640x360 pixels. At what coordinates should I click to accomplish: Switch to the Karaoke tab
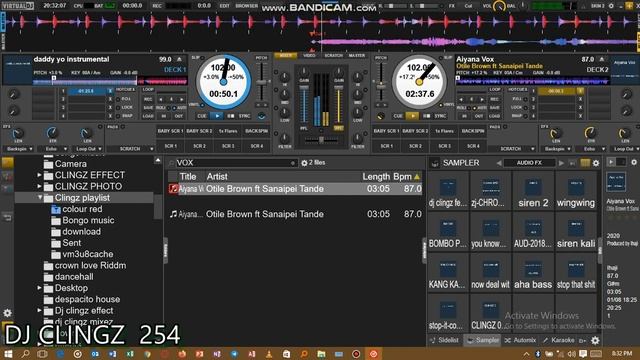point(558,340)
